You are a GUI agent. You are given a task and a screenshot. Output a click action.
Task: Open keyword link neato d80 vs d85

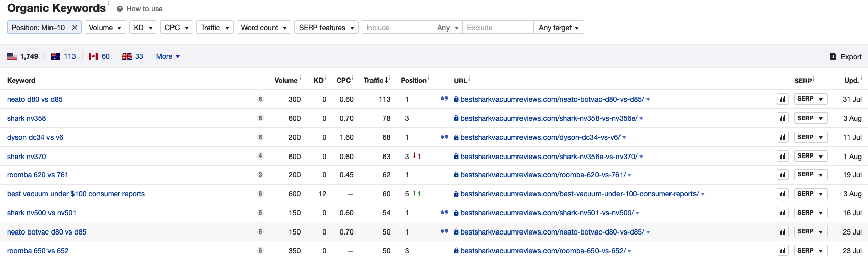pos(35,99)
